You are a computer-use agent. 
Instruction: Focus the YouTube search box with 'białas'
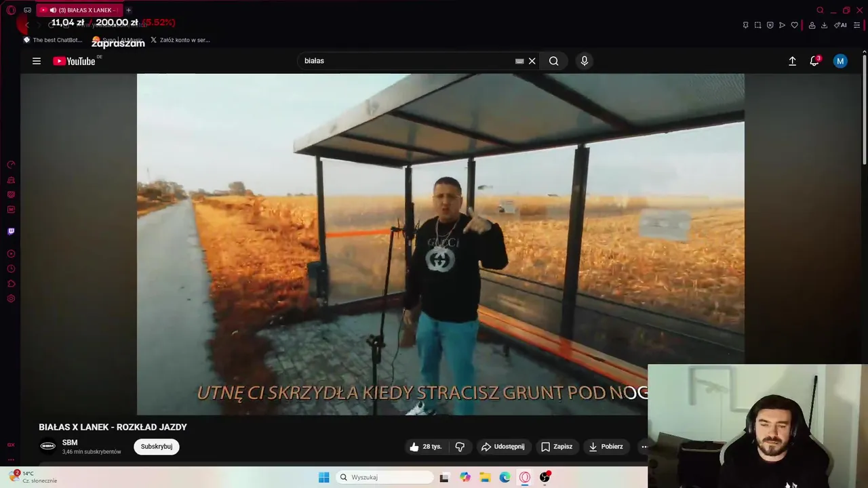point(407,61)
